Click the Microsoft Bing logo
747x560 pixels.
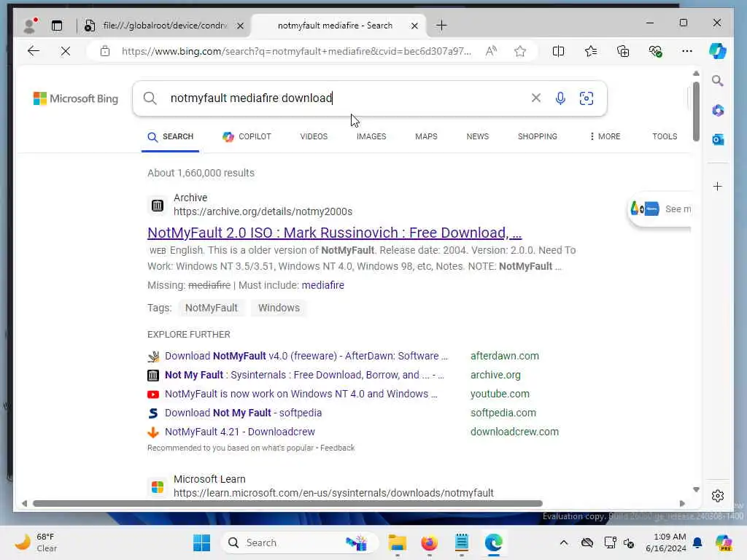(x=76, y=98)
